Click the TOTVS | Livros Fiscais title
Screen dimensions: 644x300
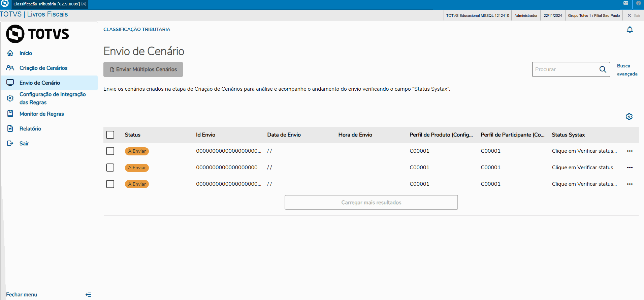(34, 14)
